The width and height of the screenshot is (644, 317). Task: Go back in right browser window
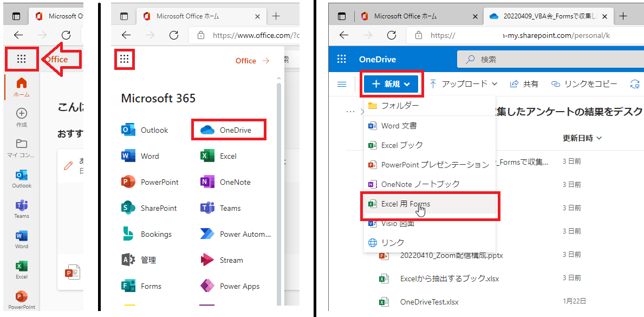[344, 35]
